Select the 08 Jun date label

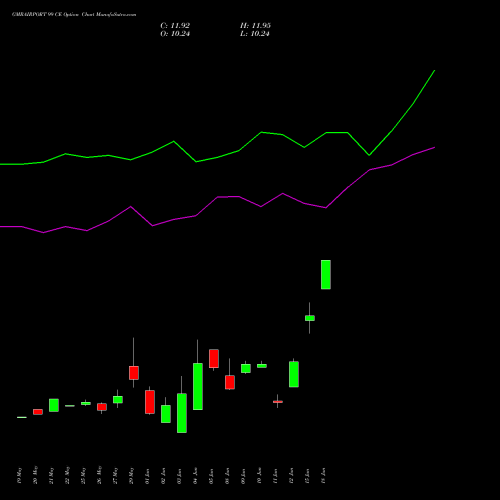click(227, 476)
